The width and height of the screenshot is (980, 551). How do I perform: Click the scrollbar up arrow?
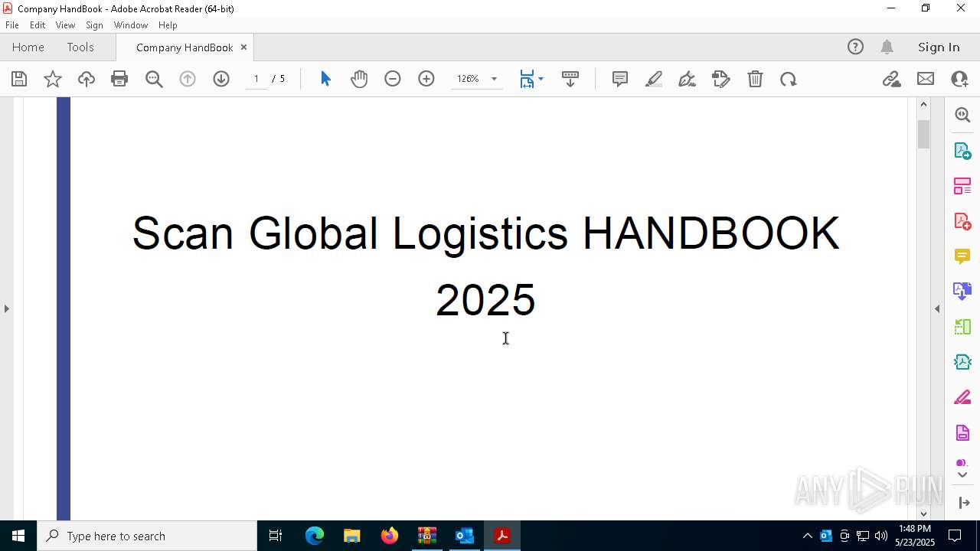(x=923, y=104)
